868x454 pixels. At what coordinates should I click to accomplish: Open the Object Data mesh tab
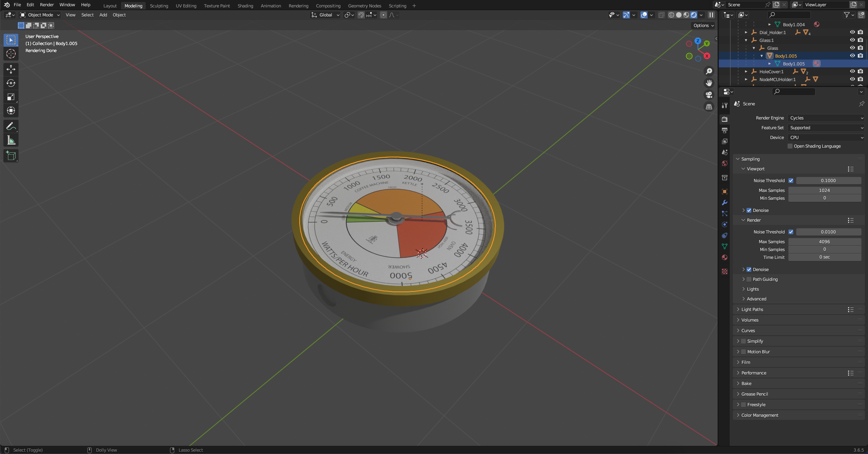(x=725, y=246)
